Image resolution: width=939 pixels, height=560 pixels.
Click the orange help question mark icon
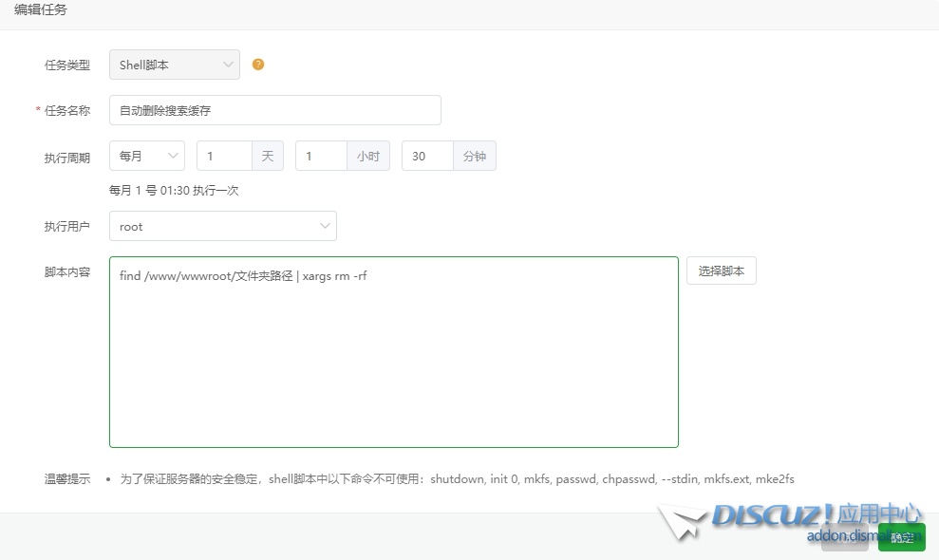[x=258, y=65]
